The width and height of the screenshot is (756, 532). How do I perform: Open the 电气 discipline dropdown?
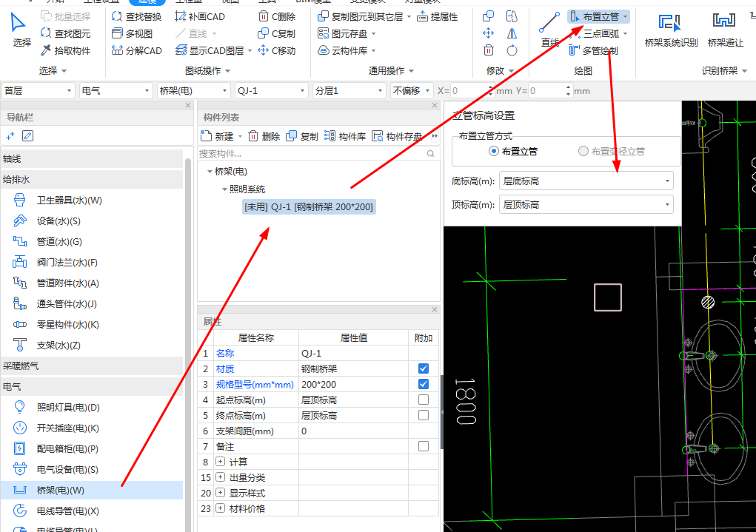click(116, 90)
